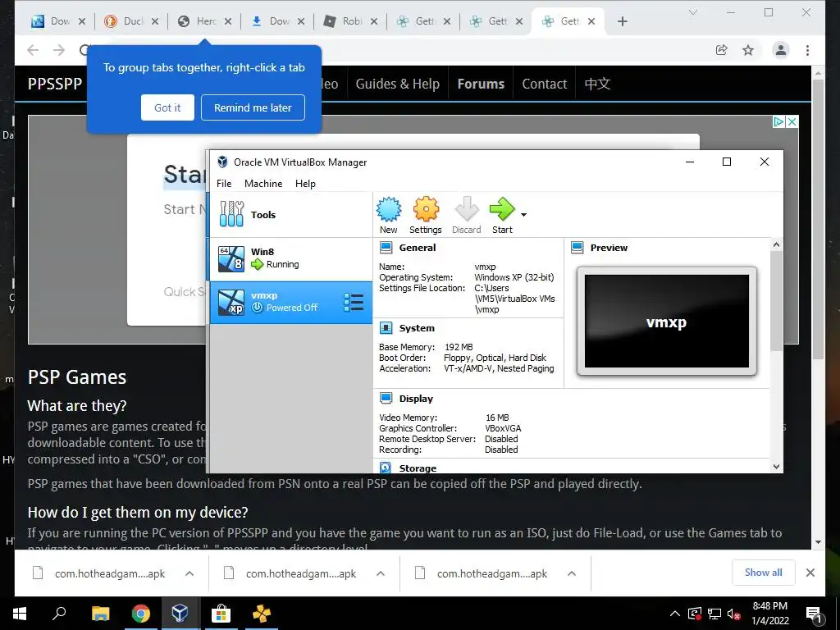The height and width of the screenshot is (630, 840).
Task: Open Guides & Help on PPSSPP site
Action: 398,84
